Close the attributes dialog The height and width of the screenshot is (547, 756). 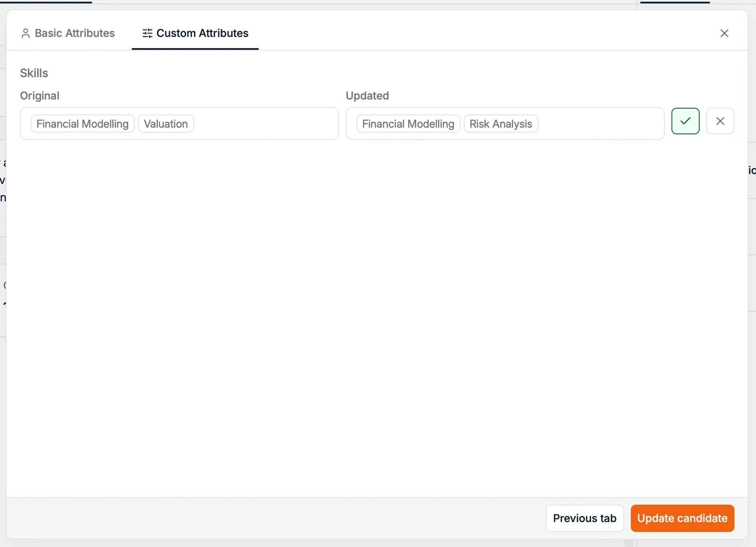coord(724,33)
